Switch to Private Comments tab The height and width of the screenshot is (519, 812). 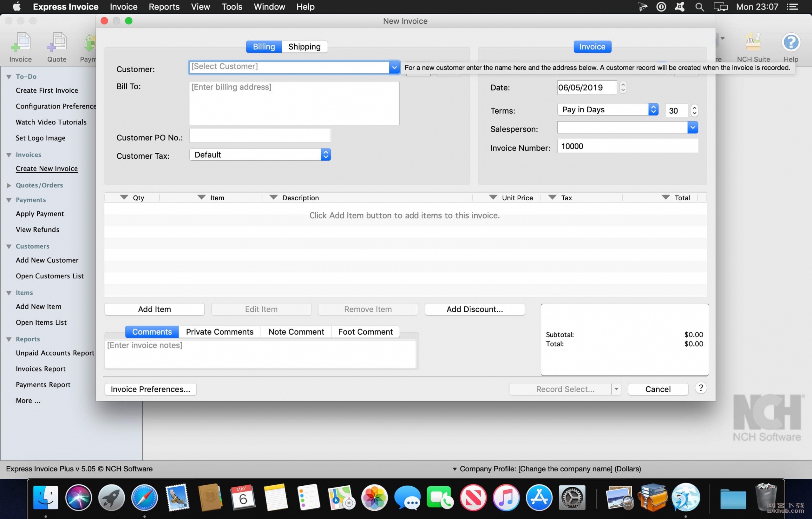point(219,332)
